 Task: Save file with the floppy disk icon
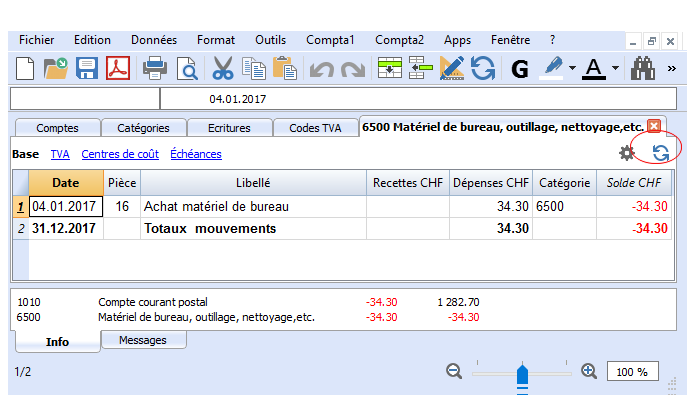coord(87,68)
